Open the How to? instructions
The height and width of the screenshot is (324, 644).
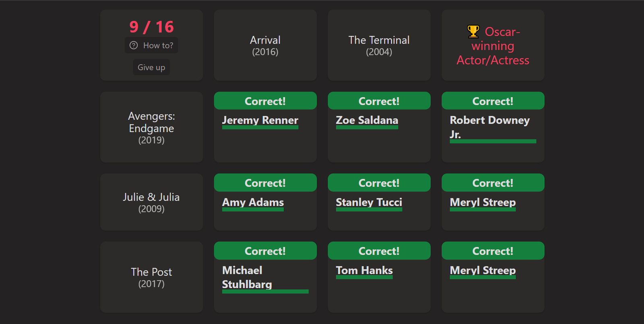(x=151, y=46)
